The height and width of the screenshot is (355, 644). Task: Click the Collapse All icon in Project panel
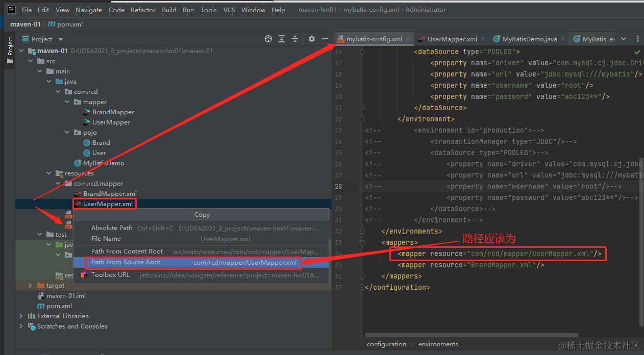(294, 39)
